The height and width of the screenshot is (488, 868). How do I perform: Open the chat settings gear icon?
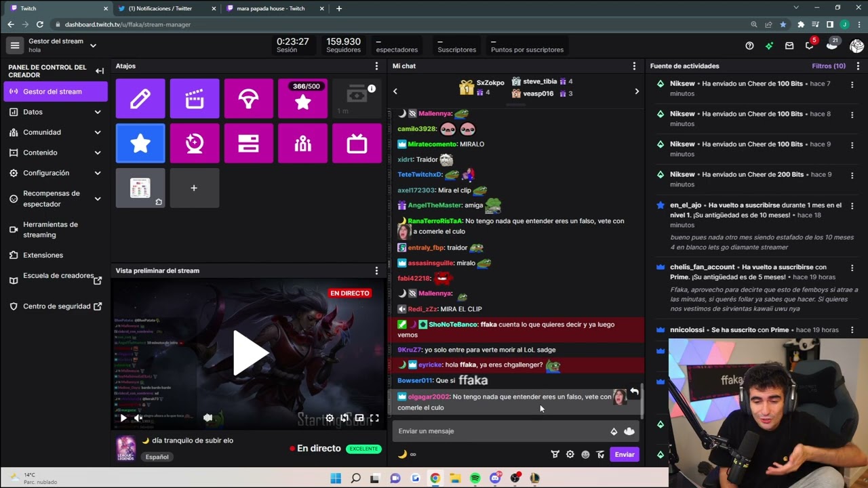[570, 454]
